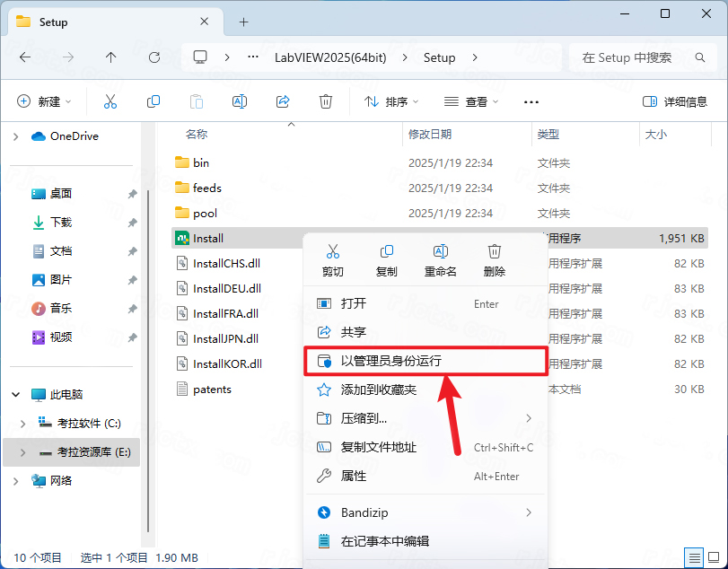Choose 打开 in the context menu
This screenshot has width=728, height=569.
425,303
